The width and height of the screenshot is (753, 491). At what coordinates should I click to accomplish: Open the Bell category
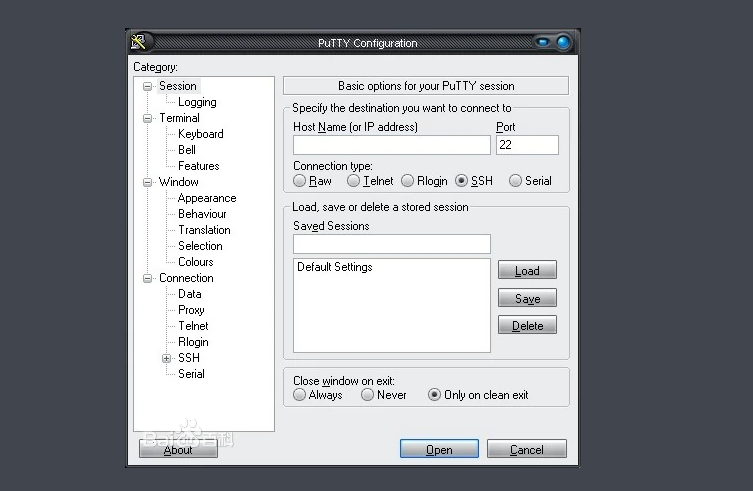pos(187,150)
